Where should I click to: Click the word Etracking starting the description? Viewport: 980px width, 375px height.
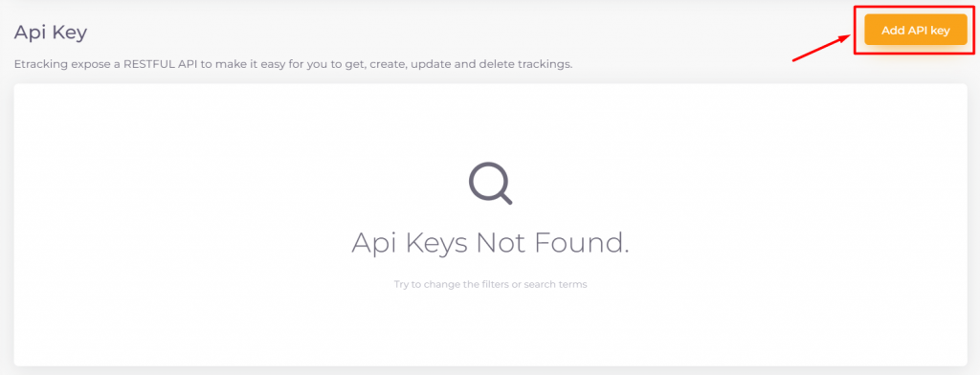[x=38, y=64]
